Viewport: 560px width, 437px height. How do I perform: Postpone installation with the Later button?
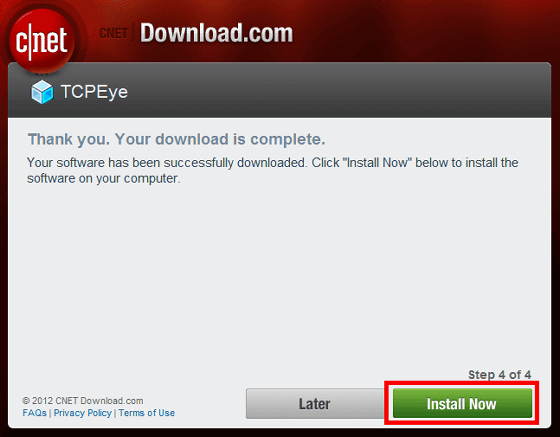click(x=315, y=403)
